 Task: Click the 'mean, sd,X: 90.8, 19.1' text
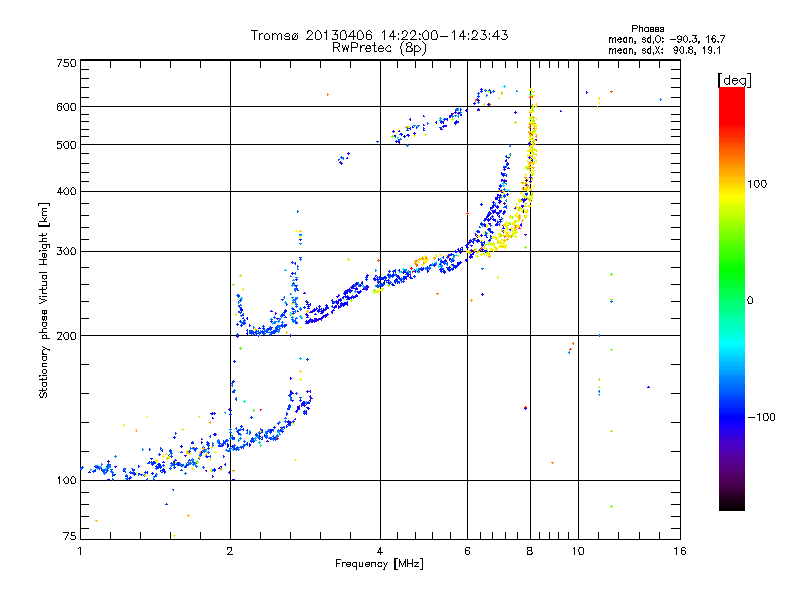[664, 50]
